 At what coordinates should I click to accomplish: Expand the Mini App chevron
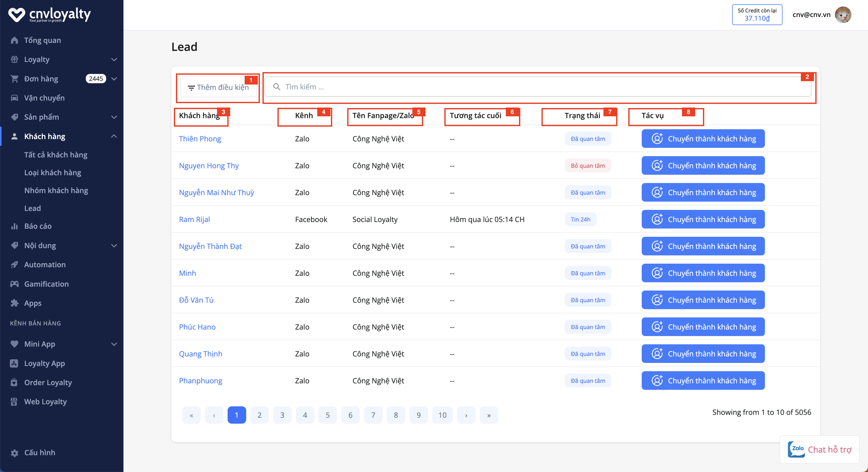click(x=114, y=344)
